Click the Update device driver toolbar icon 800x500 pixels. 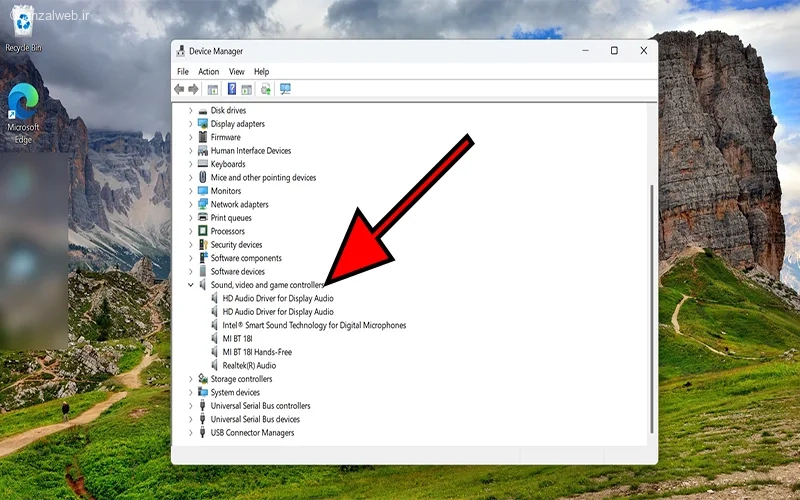[265, 89]
